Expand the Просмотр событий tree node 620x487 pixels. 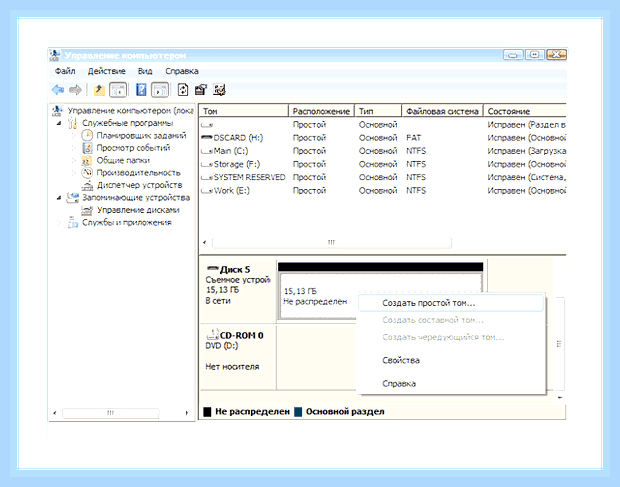tap(74, 148)
